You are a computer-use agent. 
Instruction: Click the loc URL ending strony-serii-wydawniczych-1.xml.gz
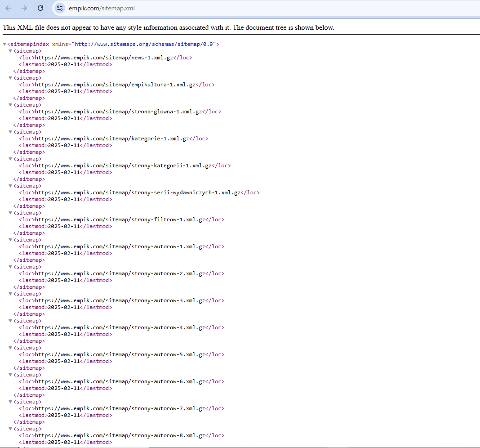click(138, 193)
